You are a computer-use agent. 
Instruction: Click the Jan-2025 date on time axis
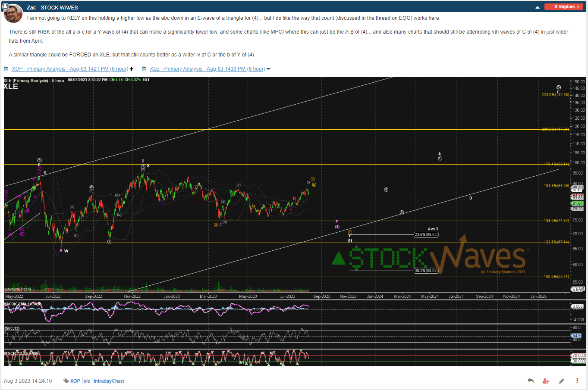538,296
